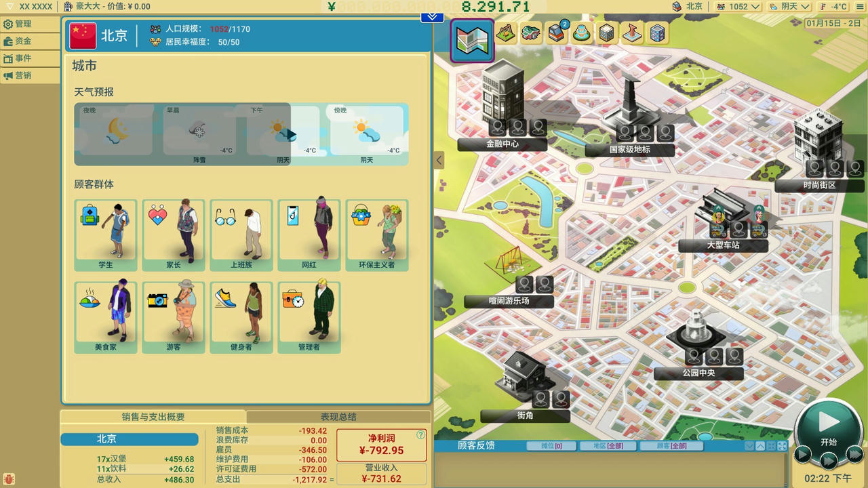Image resolution: width=868 pixels, height=488 pixels.
Task: Click the monument landmark icon in toolbar
Action: [x=632, y=33]
